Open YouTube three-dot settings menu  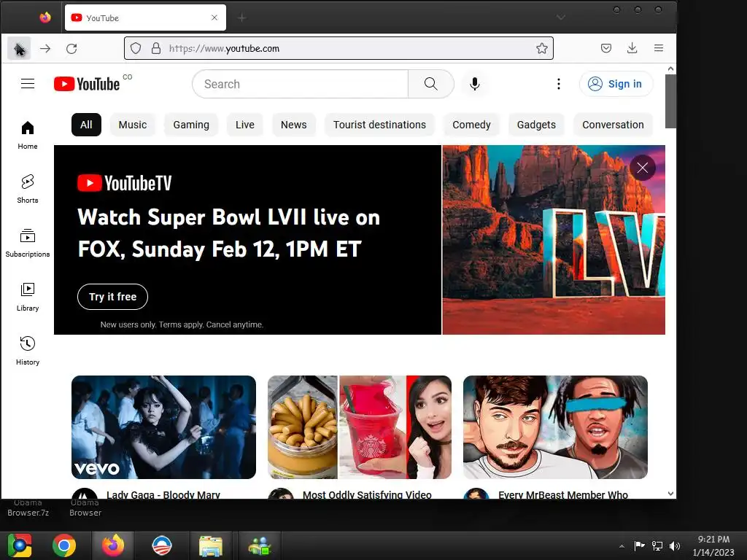pos(558,84)
